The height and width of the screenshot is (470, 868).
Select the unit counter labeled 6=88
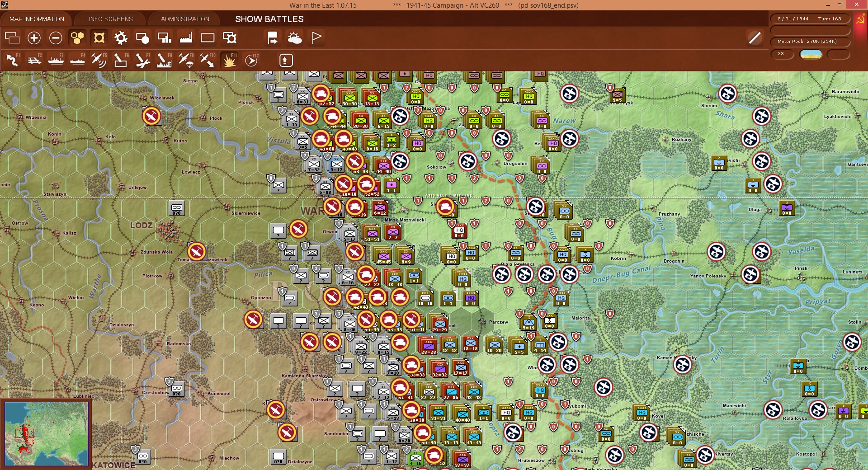[x=325, y=187]
